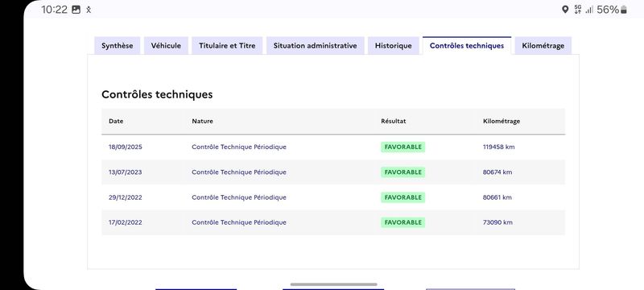Open the Synthèse tab

117,46
